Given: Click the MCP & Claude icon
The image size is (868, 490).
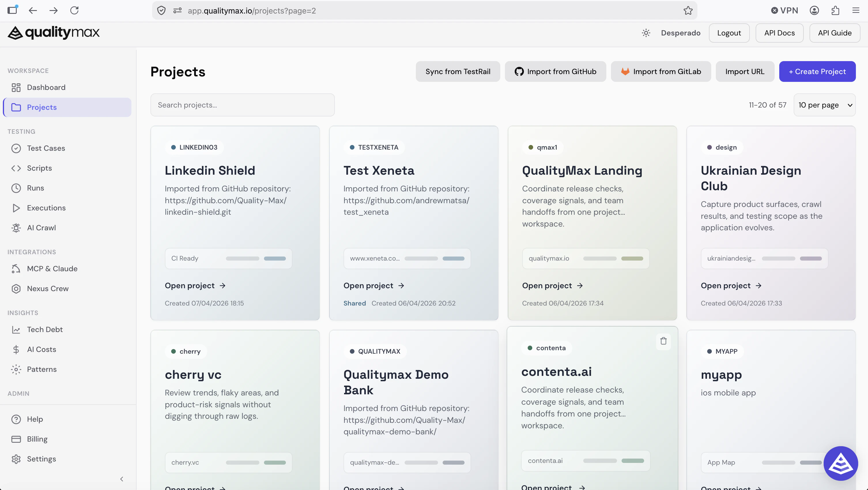Looking at the screenshot, I should (x=16, y=269).
